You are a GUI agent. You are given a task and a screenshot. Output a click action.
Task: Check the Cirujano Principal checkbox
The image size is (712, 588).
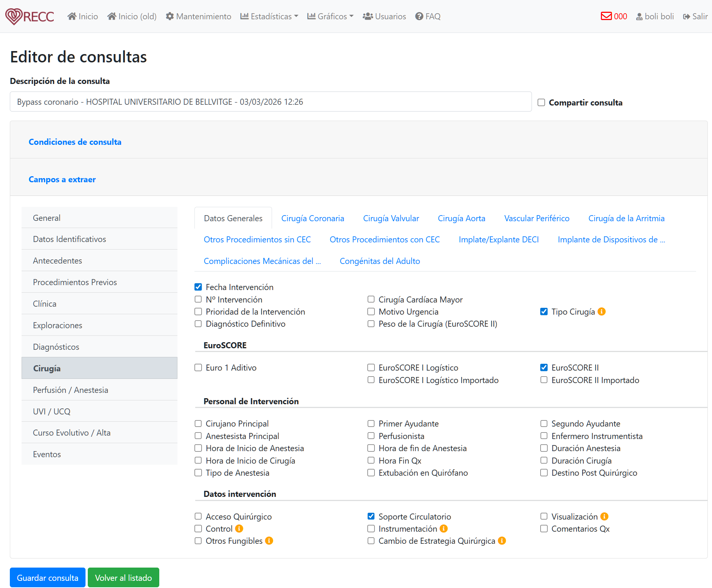[x=198, y=424]
